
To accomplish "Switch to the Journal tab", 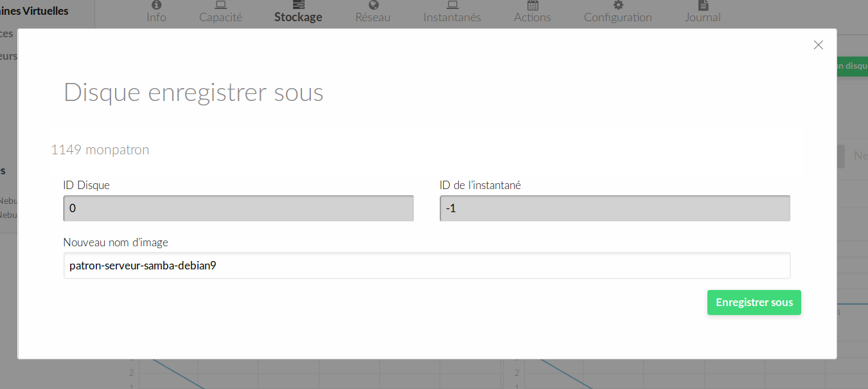I will pyautogui.click(x=703, y=17).
